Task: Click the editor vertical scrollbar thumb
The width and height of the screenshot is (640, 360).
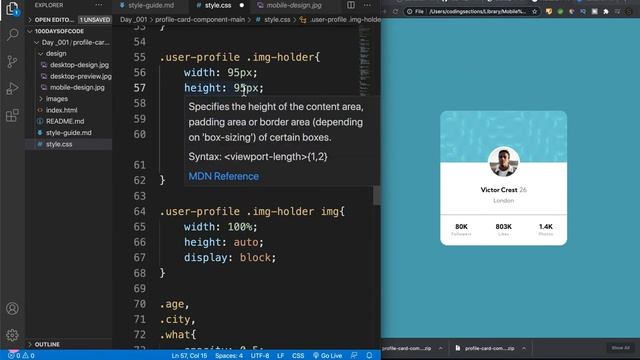Action: coord(376,196)
